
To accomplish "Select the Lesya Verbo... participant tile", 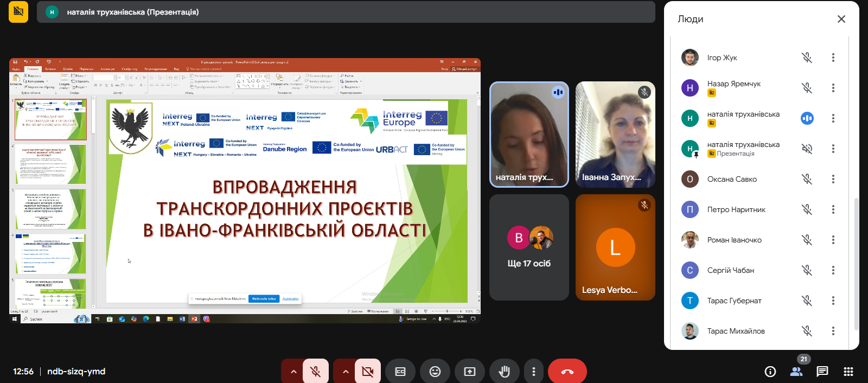I will (x=615, y=247).
